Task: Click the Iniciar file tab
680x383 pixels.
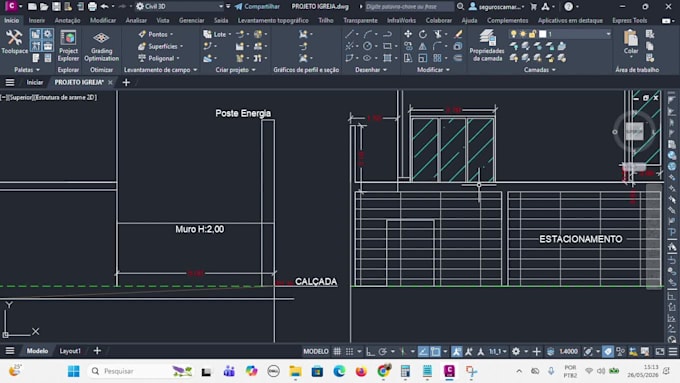Action: point(35,82)
